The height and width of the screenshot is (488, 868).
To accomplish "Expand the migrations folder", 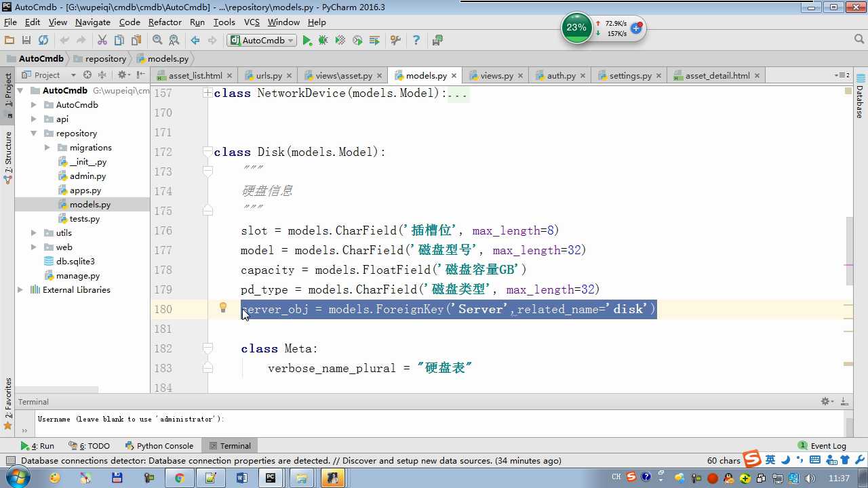I will 47,148.
